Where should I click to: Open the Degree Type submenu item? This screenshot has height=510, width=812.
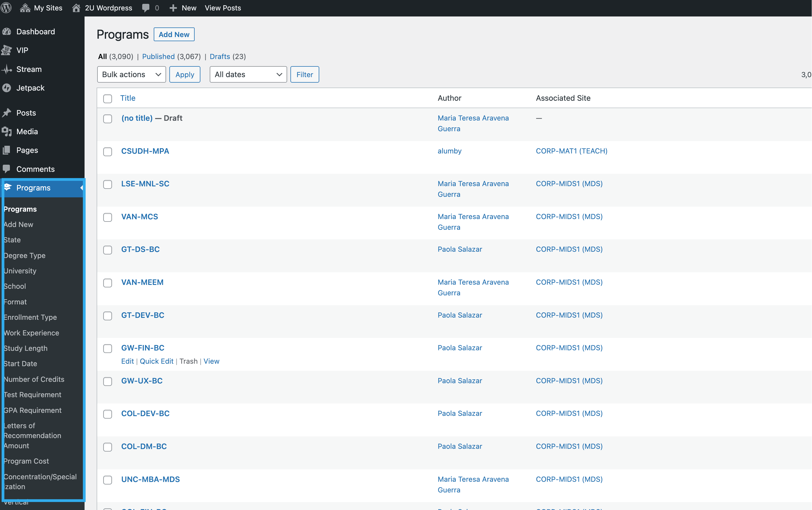25,256
